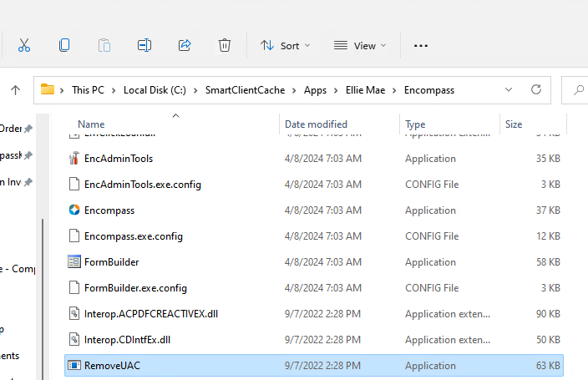Click the folder icon in address bar

click(48, 89)
